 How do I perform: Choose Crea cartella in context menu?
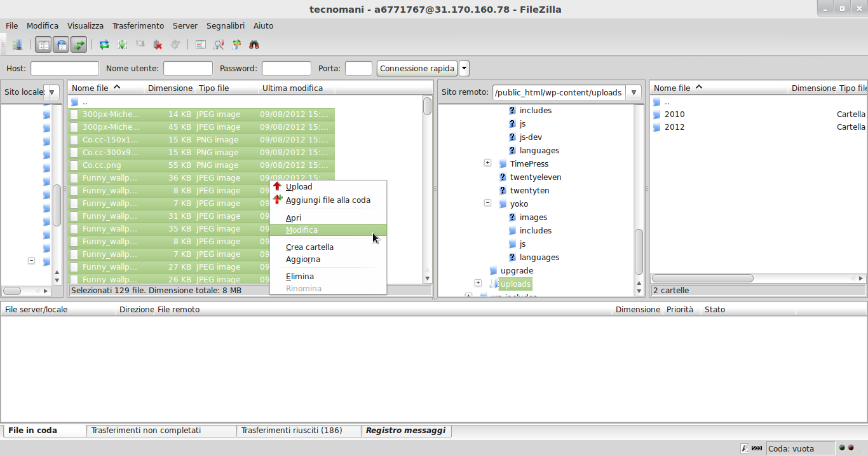coord(328,247)
